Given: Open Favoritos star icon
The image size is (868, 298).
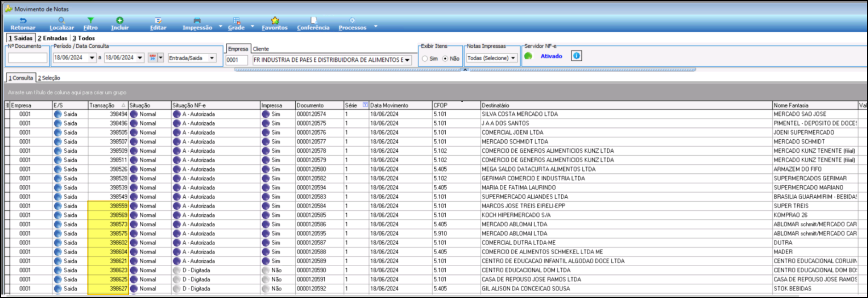Looking at the screenshot, I should pos(275,21).
